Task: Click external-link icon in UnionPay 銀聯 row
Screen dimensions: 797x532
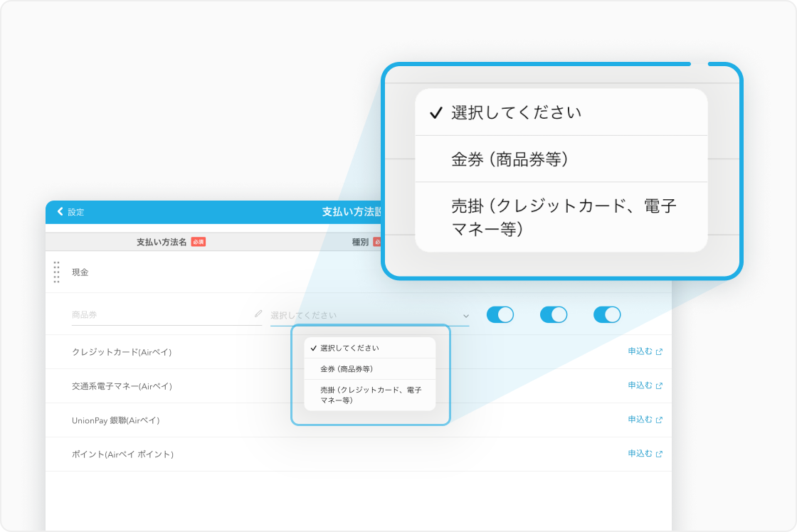Action: tap(659, 420)
